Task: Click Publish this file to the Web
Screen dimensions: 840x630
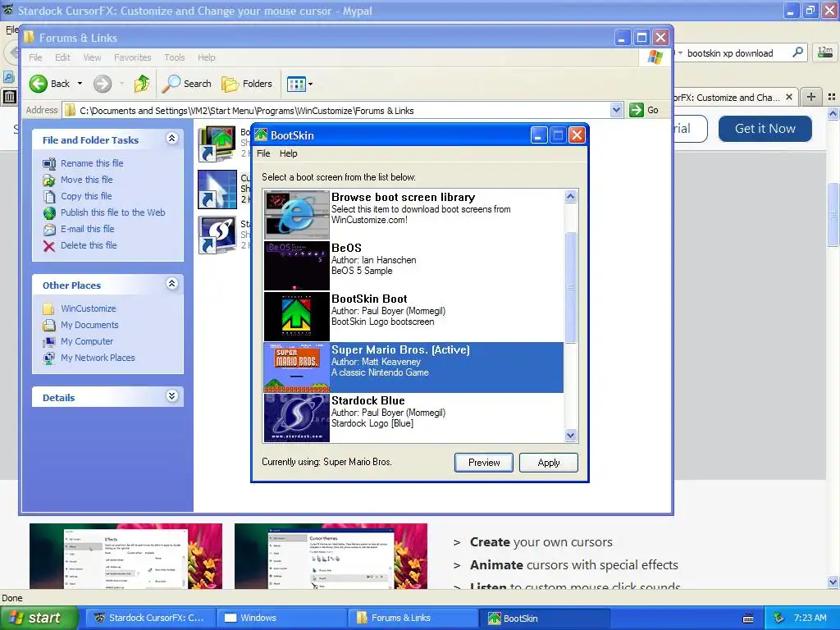Action: point(112,212)
